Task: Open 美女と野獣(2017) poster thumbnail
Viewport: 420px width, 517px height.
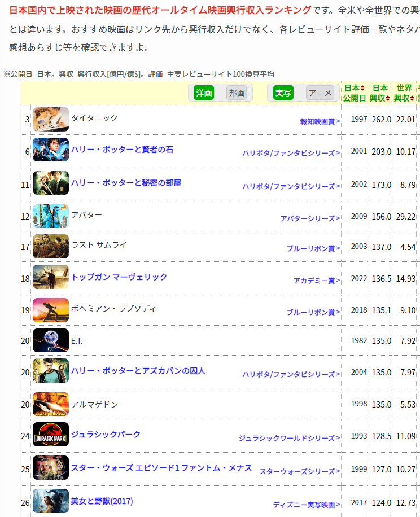Action: [51, 501]
